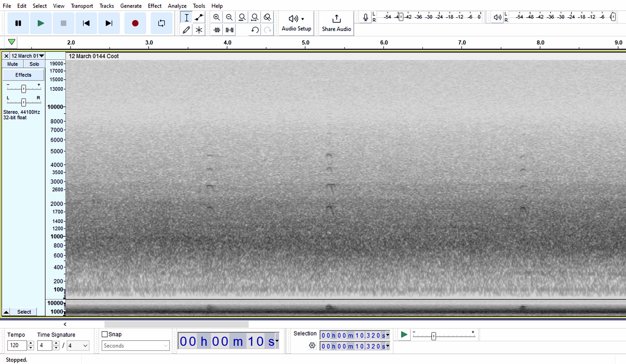Viewport: 626px width, 364px height.
Task: Click Fit project to width zoom icon
Action: (x=255, y=17)
